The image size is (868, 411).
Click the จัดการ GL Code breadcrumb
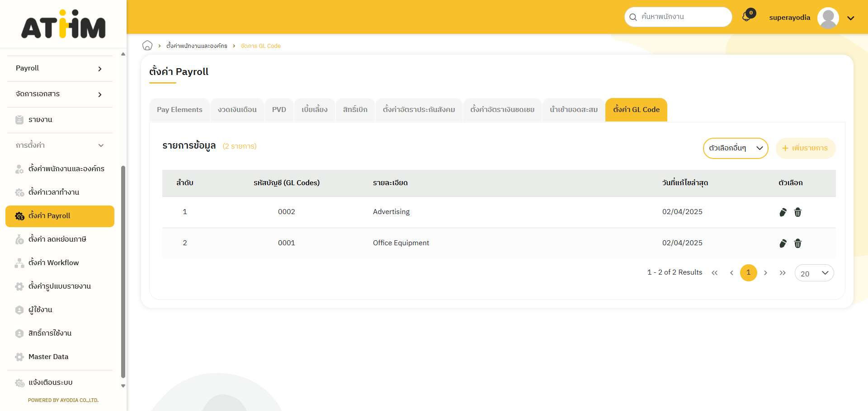[261, 46]
